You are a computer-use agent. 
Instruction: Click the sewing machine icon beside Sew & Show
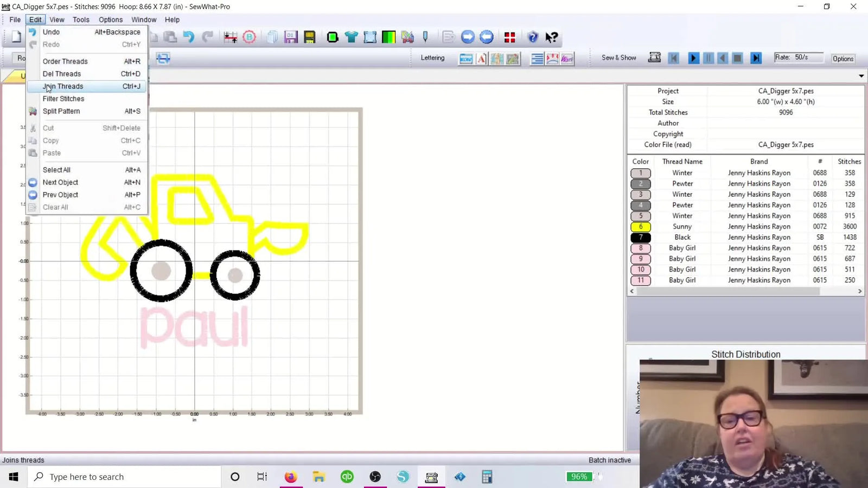point(654,57)
